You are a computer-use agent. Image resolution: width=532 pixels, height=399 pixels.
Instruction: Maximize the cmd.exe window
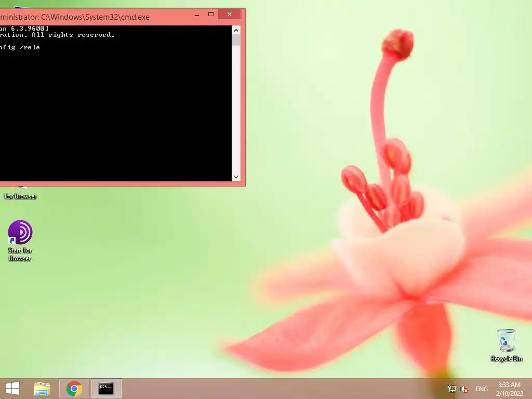(211, 14)
